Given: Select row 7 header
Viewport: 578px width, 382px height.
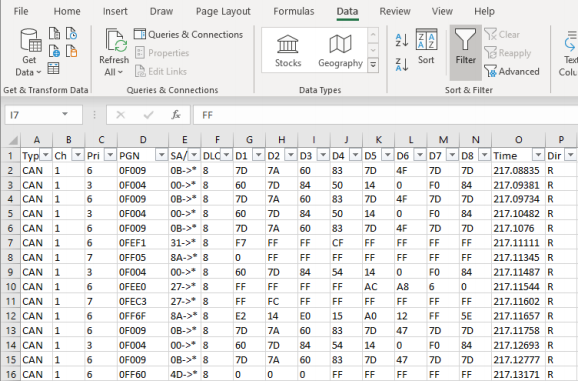Looking at the screenshot, I should tap(10, 243).
